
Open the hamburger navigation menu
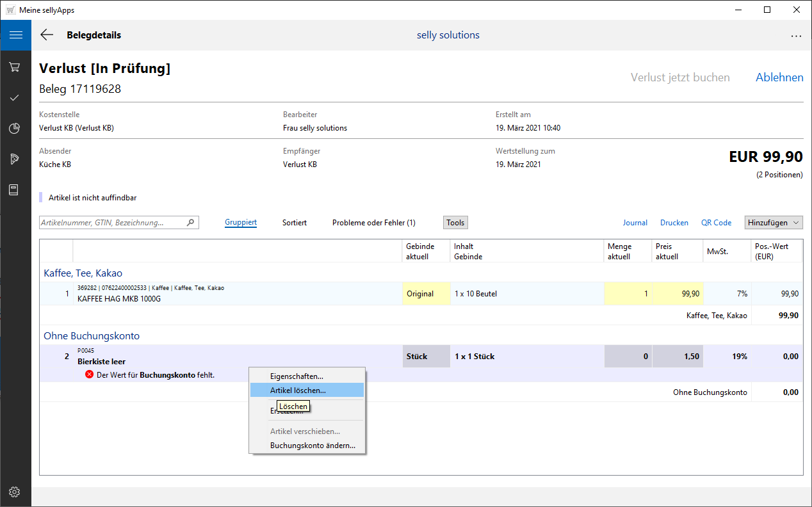pyautogui.click(x=15, y=35)
